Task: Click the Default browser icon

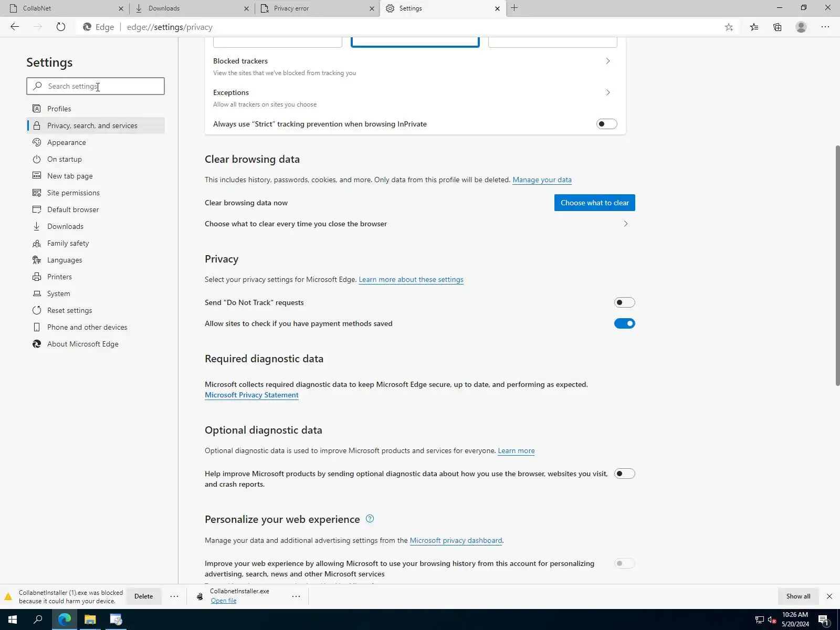Action: tap(37, 209)
